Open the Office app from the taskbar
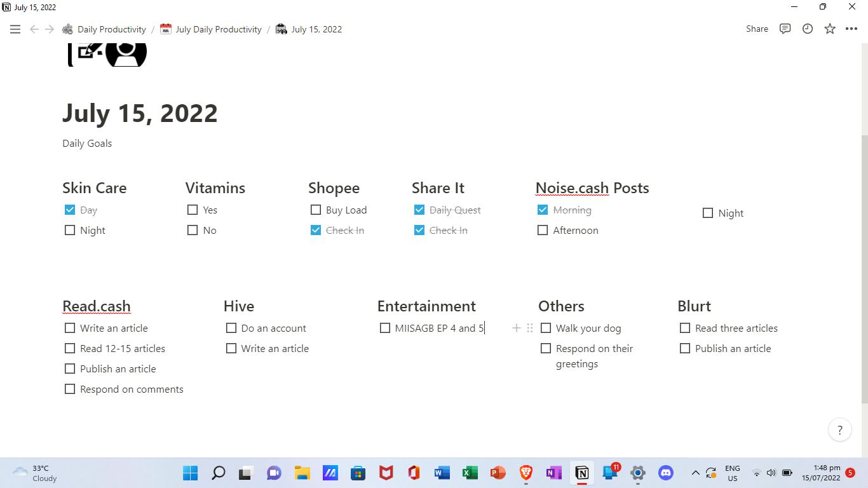 [x=414, y=473]
